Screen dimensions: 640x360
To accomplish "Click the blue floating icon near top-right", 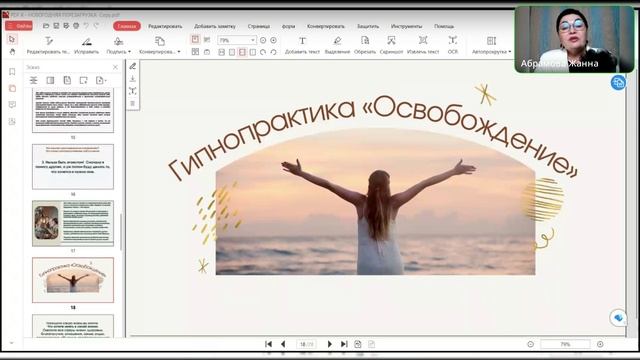I will point(618,83).
